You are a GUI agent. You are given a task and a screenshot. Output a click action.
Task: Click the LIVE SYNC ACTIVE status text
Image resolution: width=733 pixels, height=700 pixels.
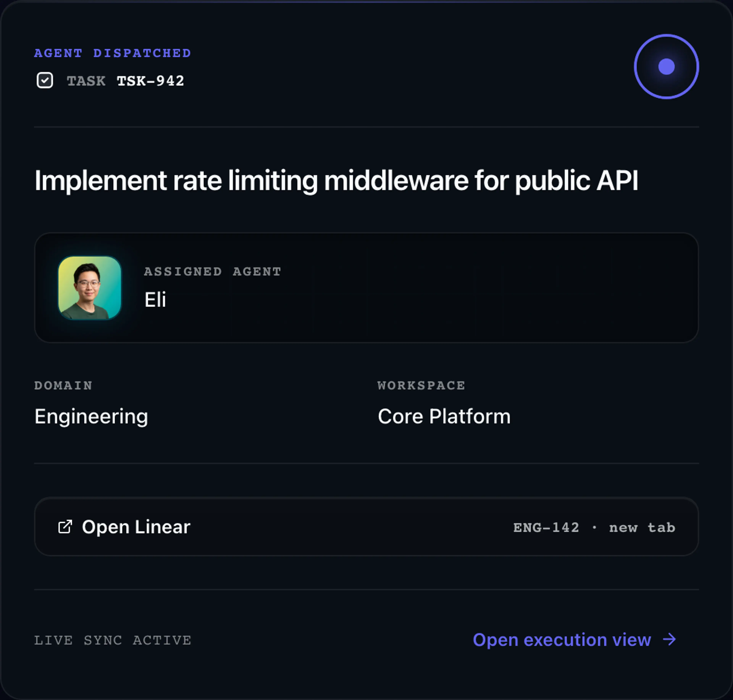pos(113,640)
